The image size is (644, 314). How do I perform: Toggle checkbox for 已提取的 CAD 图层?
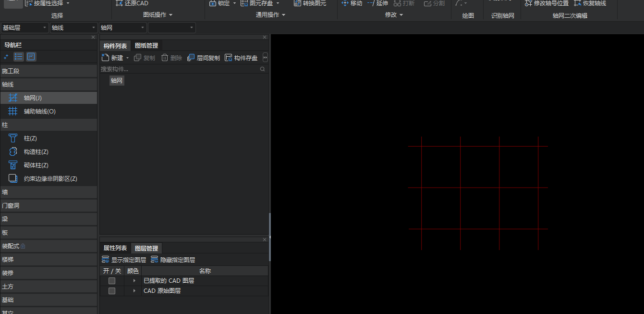(x=112, y=281)
